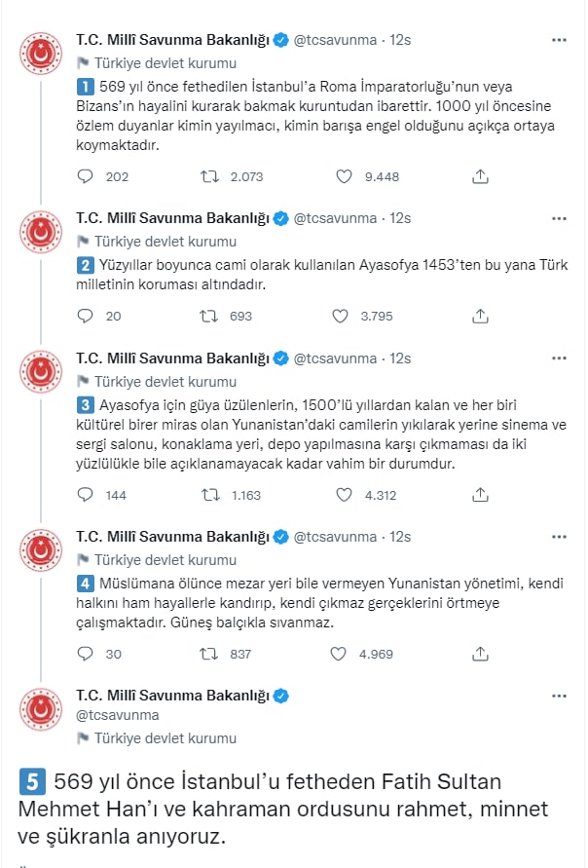This screenshot has width=588, height=868.
Task: Open the ministry profile avatar on first tweet
Action: [41, 54]
